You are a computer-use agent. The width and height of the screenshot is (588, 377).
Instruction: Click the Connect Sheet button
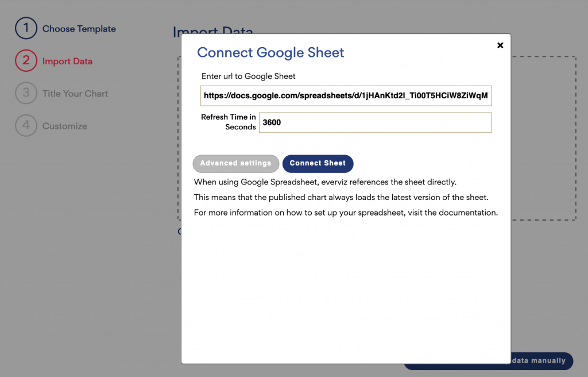318,163
